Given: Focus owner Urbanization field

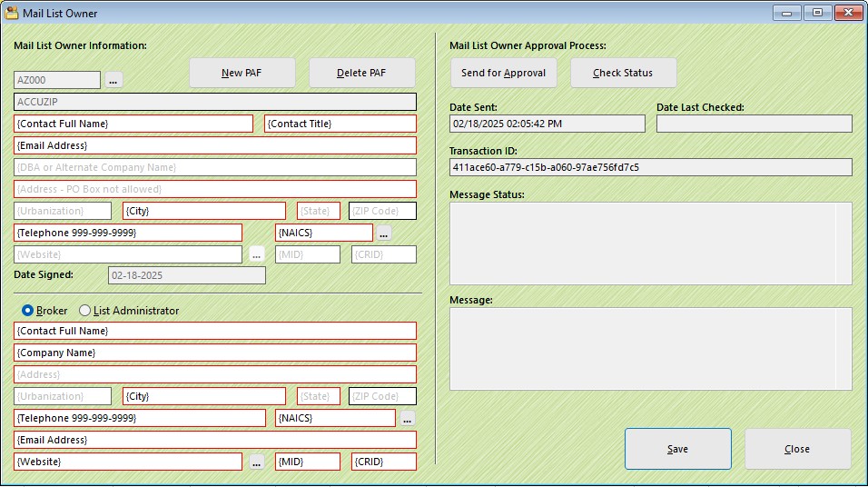Looking at the screenshot, I should coord(63,211).
